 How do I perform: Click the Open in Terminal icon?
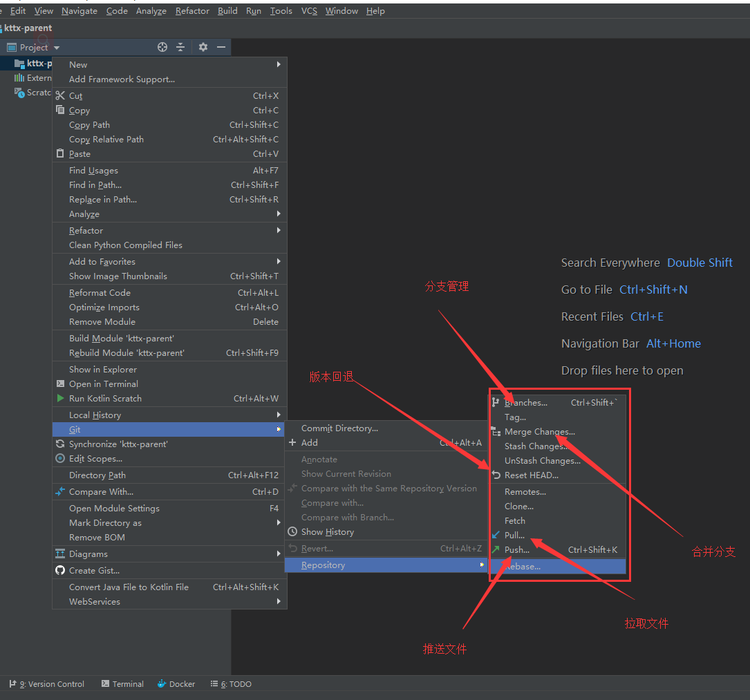60,384
